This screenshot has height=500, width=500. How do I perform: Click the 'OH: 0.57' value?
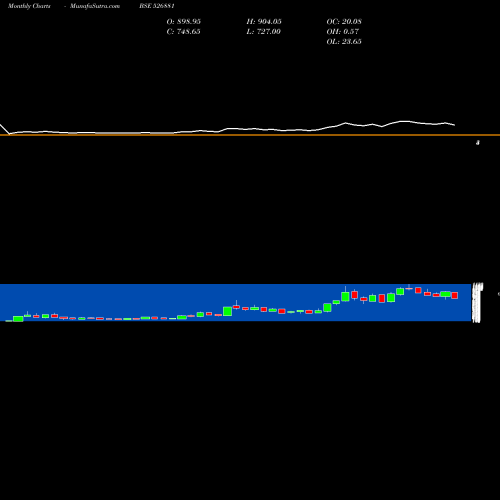click(x=343, y=31)
